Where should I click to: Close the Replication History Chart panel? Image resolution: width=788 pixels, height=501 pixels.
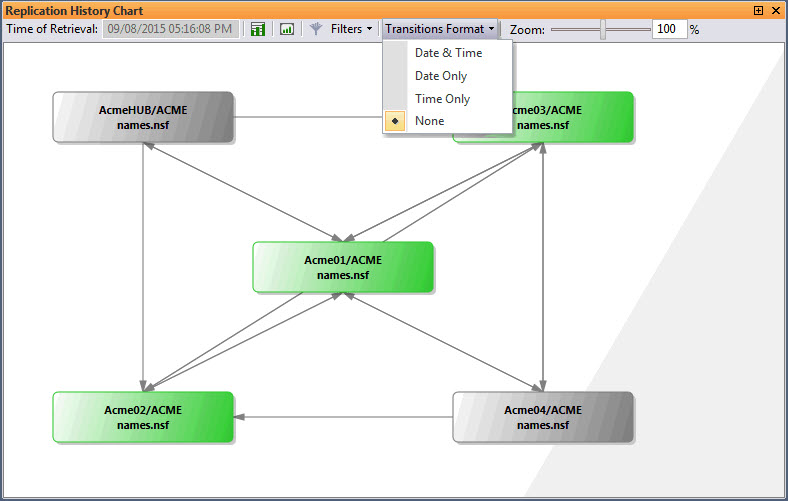coord(776,10)
